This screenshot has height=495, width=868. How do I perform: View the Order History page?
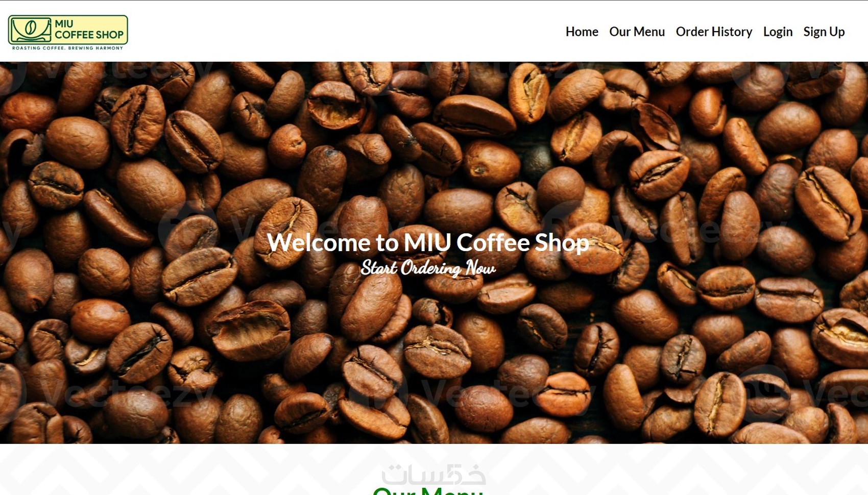(x=714, y=32)
